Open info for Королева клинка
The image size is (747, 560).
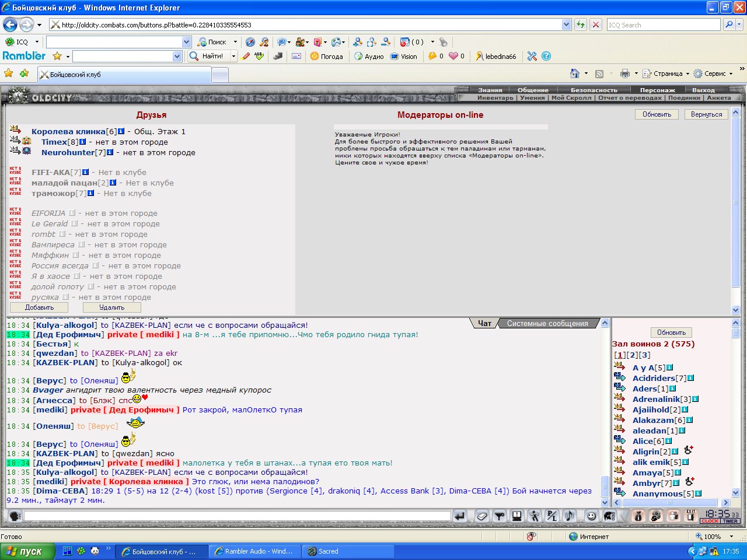tap(121, 131)
